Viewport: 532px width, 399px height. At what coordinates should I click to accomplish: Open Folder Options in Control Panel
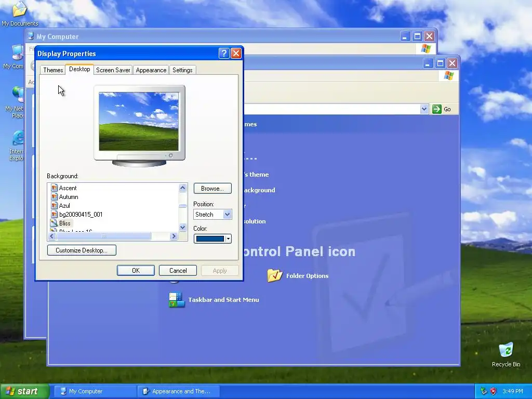pos(307,276)
